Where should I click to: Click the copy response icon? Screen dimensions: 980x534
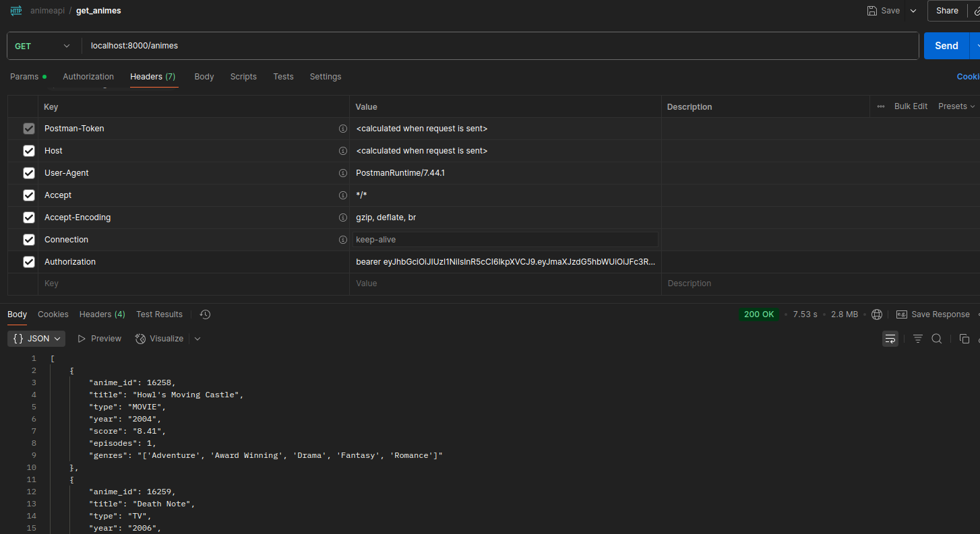point(964,339)
